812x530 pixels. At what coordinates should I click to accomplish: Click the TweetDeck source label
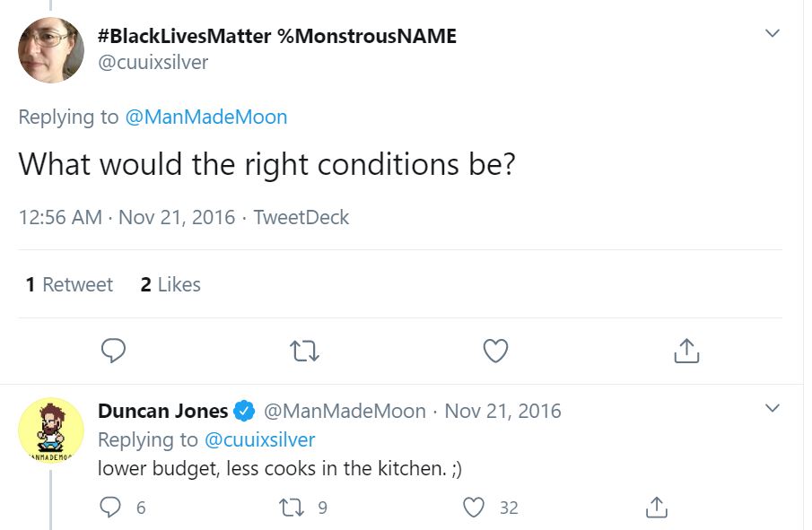[x=301, y=218]
